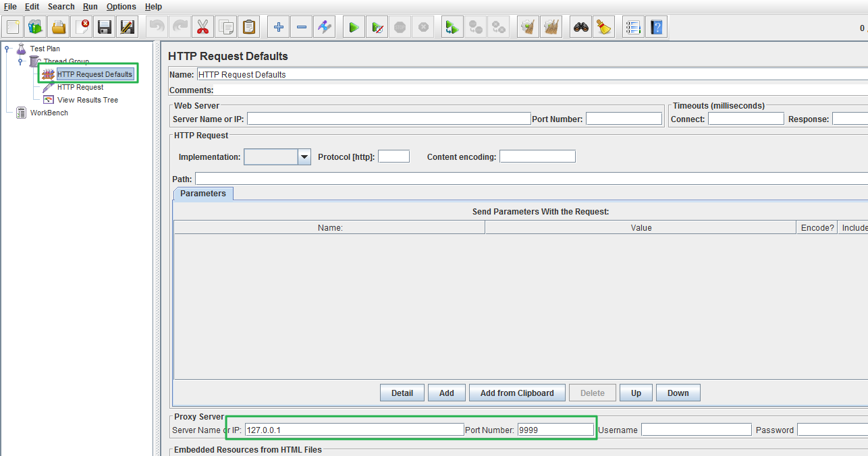The image size is (868, 456).
Task: Click the Value column header
Action: [641, 227]
